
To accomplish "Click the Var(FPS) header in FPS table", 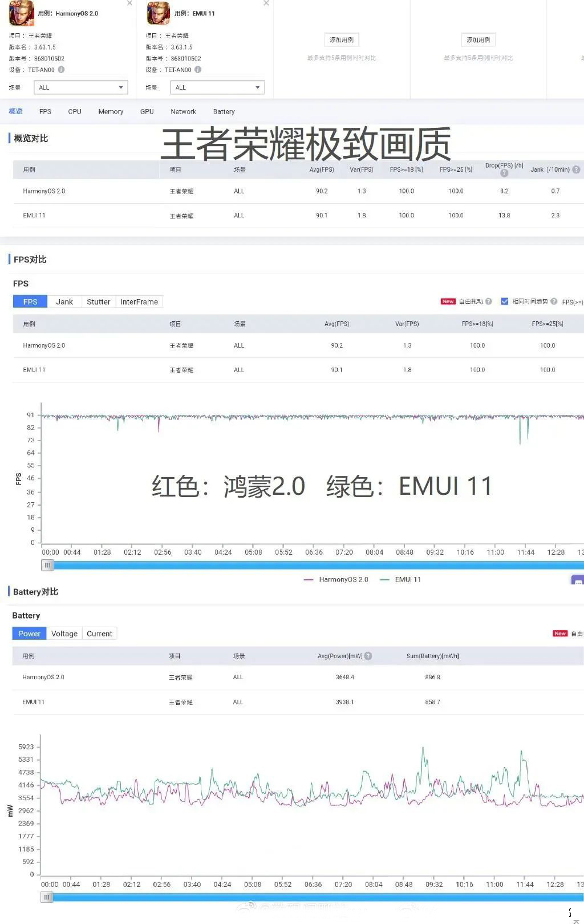I will click(407, 324).
